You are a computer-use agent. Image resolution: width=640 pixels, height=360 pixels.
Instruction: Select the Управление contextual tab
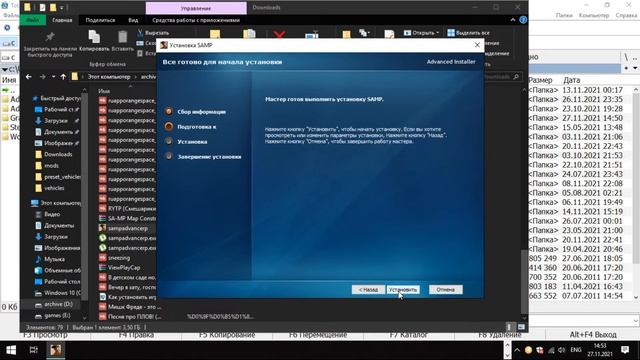coord(196,8)
